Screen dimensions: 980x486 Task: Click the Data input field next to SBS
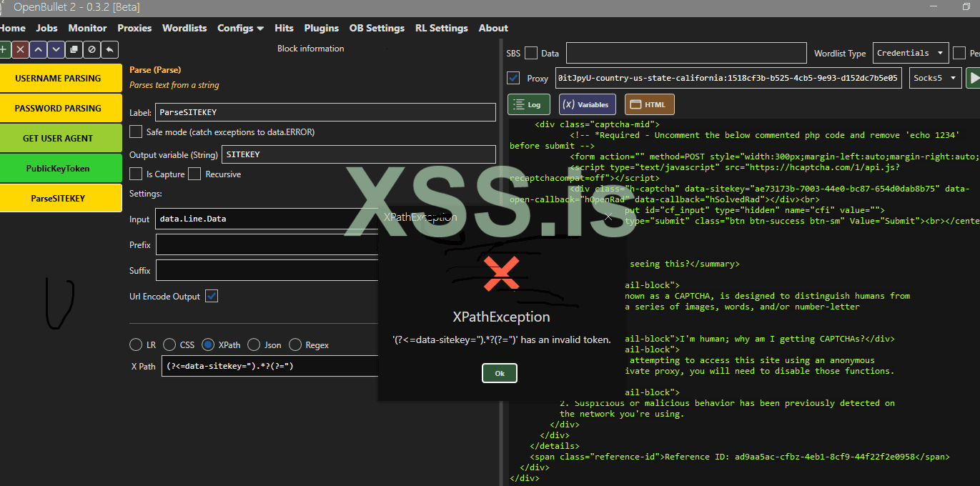pos(686,53)
